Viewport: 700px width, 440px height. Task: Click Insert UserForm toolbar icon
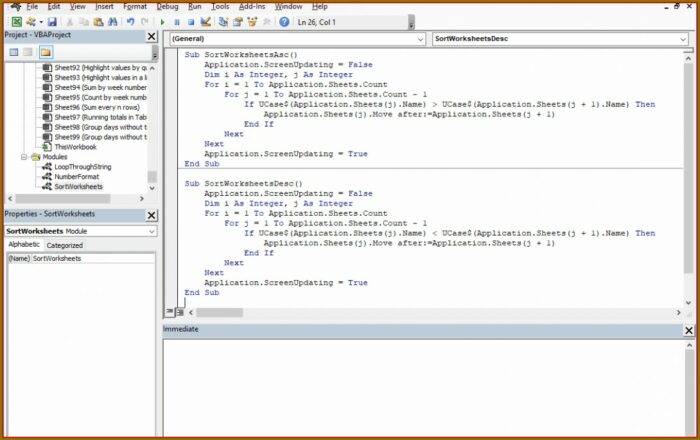click(x=31, y=22)
